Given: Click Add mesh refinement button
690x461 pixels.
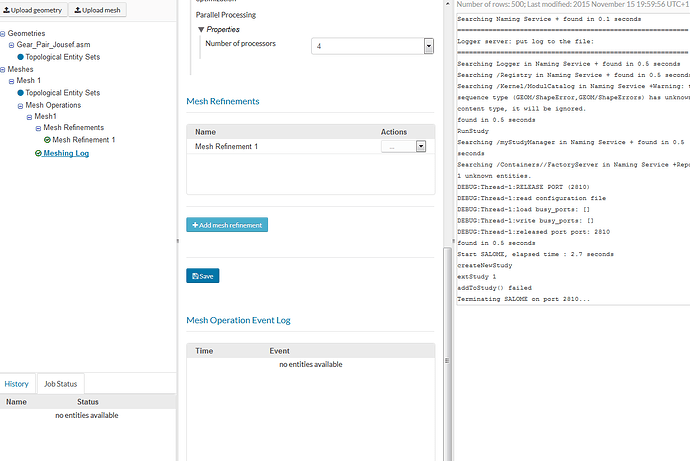Looking at the screenshot, I should click(227, 225).
